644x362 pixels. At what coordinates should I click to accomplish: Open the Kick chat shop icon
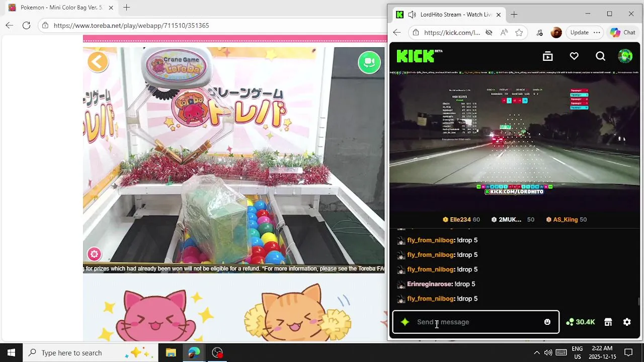[x=608, y=322]
